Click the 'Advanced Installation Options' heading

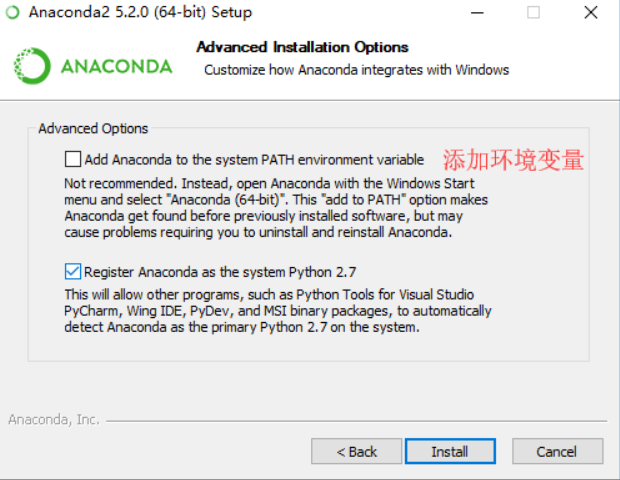302,47
